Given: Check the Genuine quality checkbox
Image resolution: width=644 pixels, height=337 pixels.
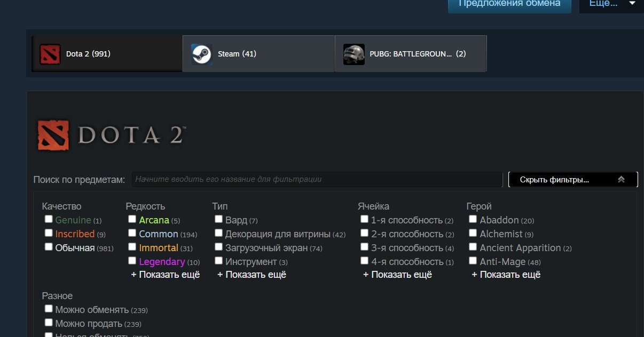Looking at the screenshot, I should [x=49, y=219].
